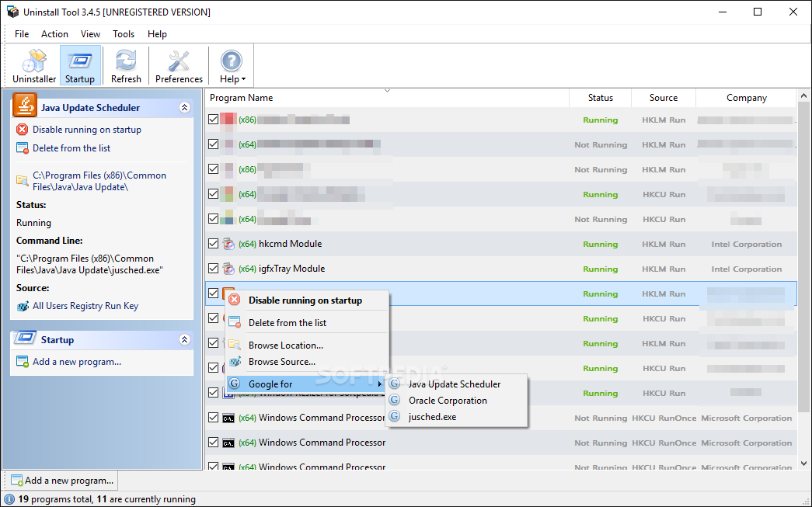Click sidebar Delete from the list link

[x=71, y=148]
